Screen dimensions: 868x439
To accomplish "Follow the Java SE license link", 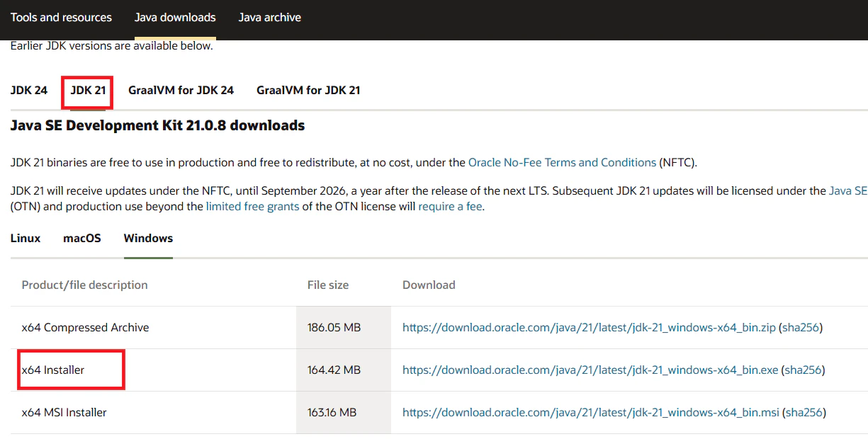I will pos(848,191).
